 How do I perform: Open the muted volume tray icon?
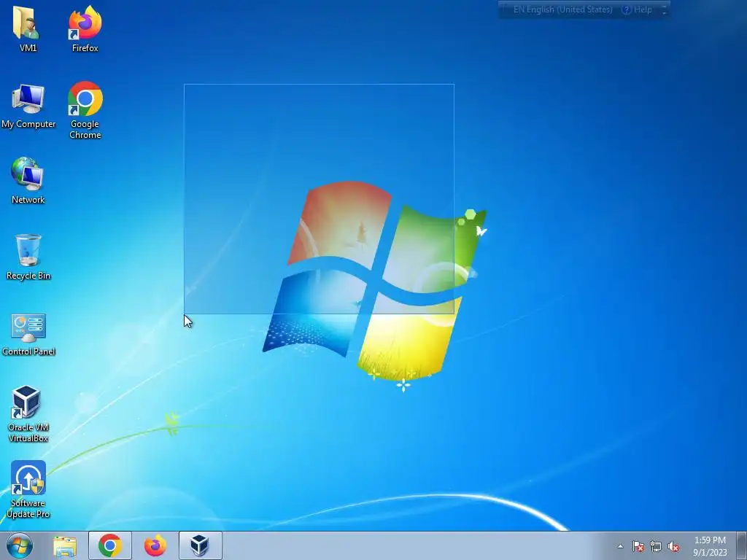coord(673,546)
